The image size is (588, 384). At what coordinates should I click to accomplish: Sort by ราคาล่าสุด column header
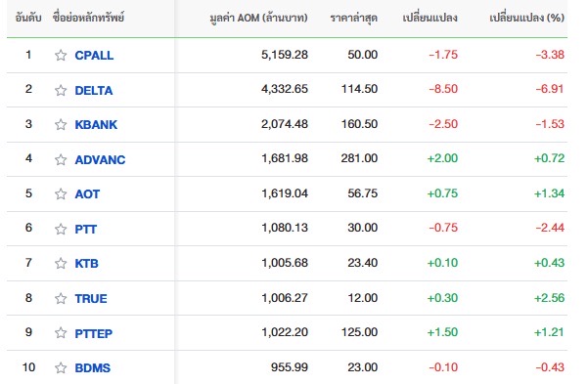(353, 18)
